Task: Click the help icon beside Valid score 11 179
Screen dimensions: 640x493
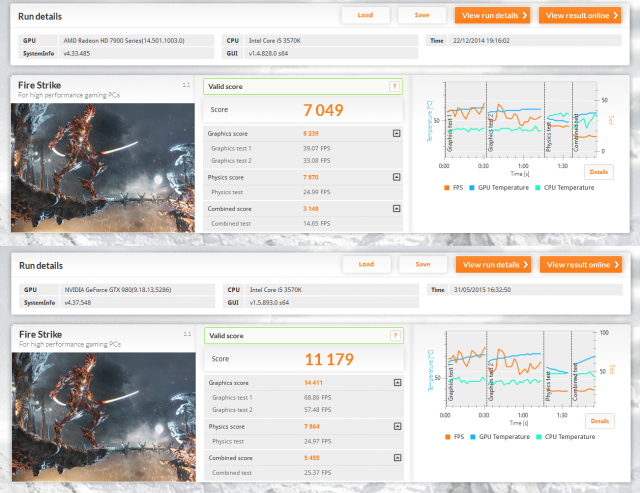Action: [395, 336]
